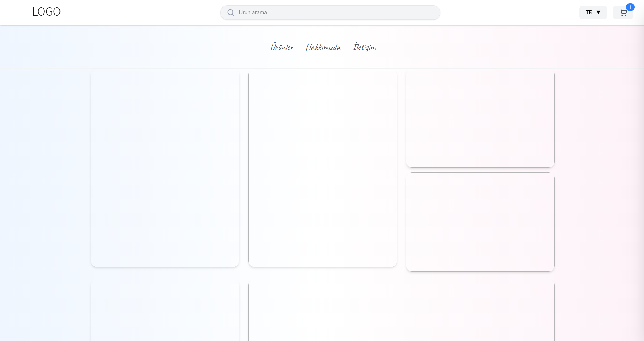Click the blue cart badge showing 1
This screenshot has height=341, width=644.
[x=630, y=7]
